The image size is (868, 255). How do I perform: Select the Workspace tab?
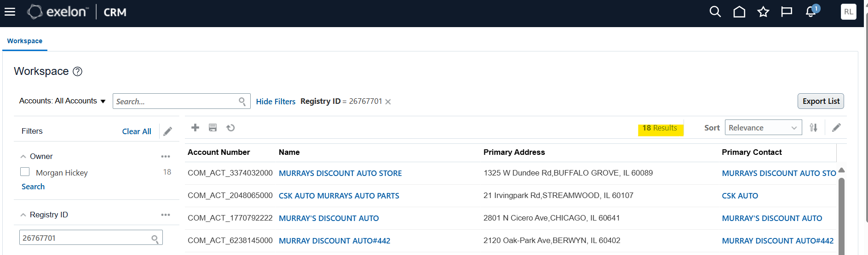point(25,41)
